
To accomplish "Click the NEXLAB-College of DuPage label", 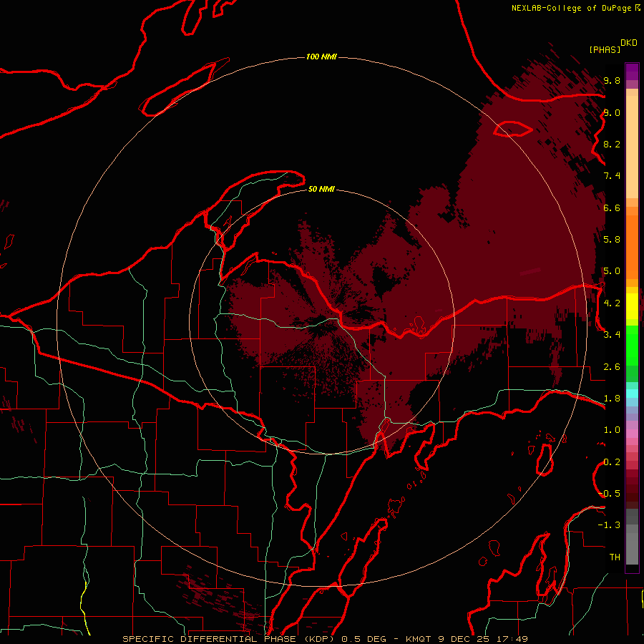I will pos(572,8).
